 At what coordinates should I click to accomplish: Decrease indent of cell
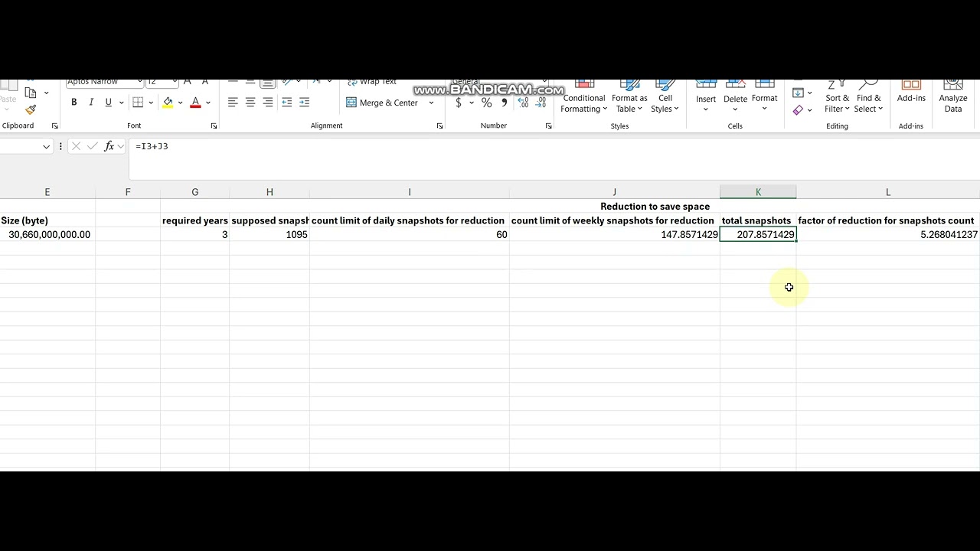click(287, 103)
